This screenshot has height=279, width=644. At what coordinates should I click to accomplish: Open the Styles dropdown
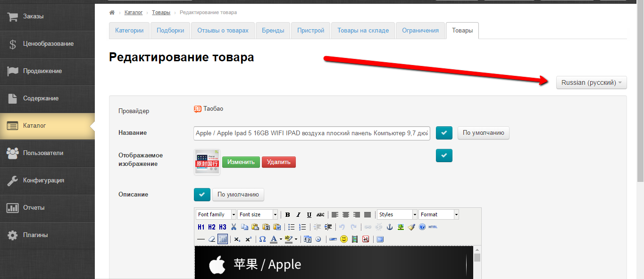click(397, 214)
